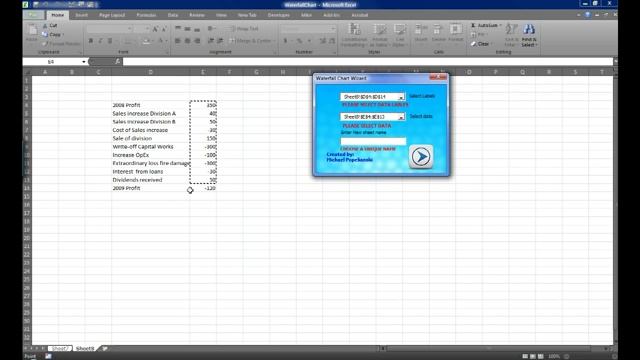Click the Format Painter brush

coord(45,44)
